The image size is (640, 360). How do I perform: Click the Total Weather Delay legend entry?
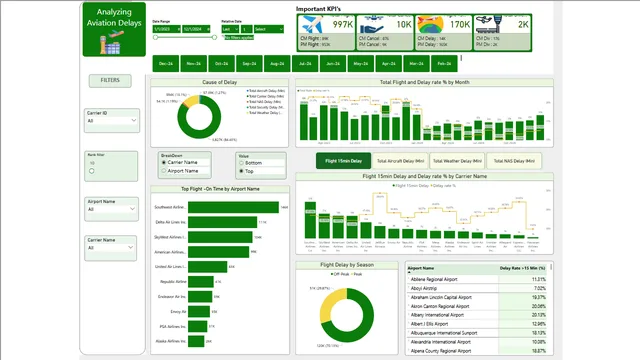click(x=264, y=113)
